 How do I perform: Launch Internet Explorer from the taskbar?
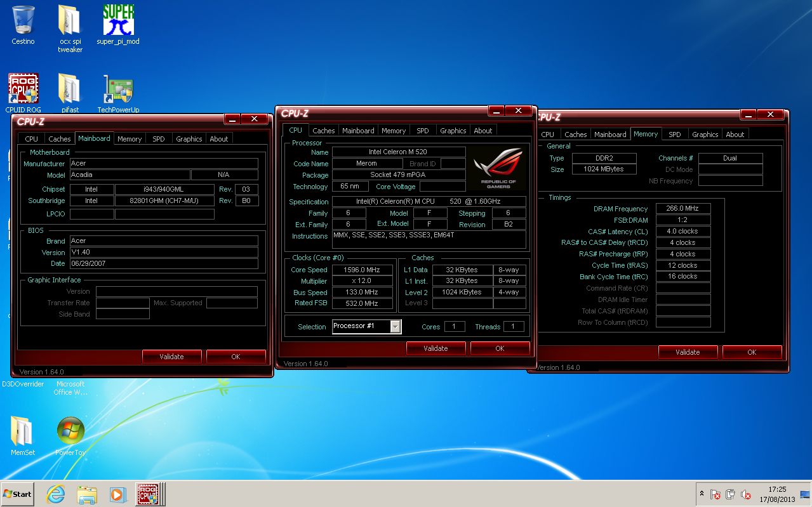click(56, 494)
